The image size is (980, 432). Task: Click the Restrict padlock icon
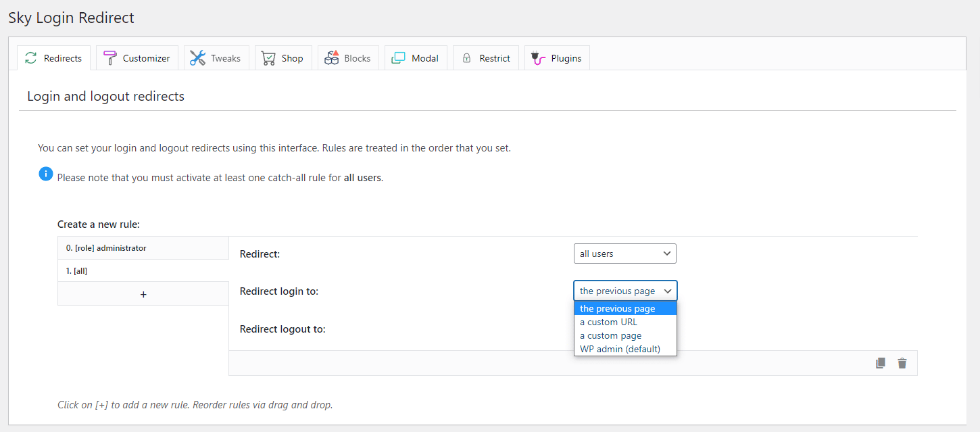466,57
